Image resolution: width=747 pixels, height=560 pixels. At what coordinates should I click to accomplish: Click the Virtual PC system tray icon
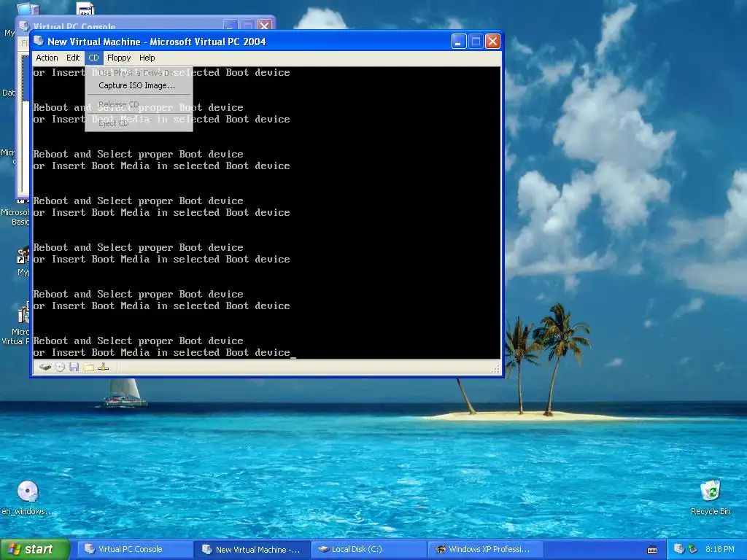(x=679, y=550)
